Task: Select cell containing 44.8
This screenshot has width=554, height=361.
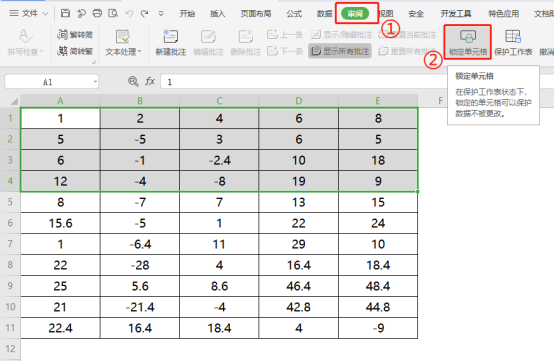Action: [x=378, y=307]
